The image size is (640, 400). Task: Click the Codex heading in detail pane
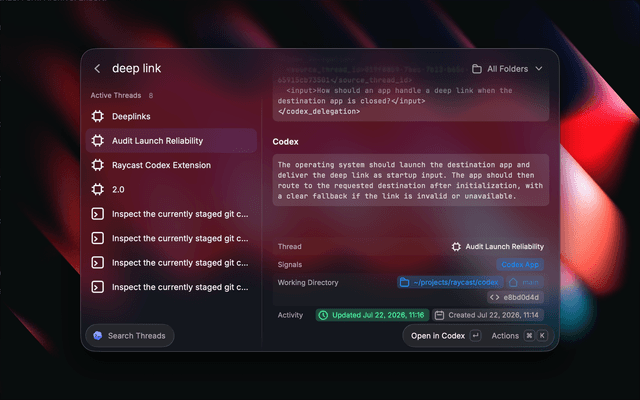[x=285, y=142]
